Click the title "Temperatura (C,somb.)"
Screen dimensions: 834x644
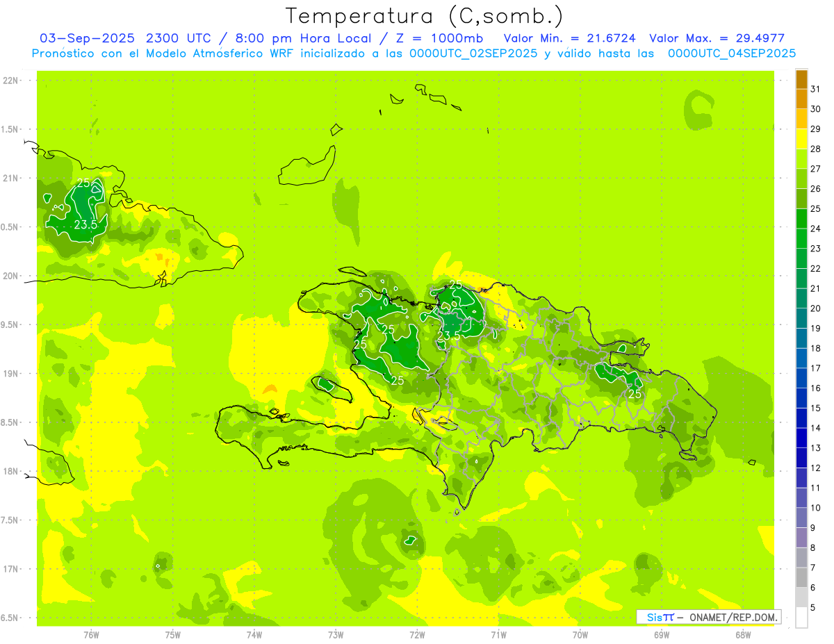[425, 16]
